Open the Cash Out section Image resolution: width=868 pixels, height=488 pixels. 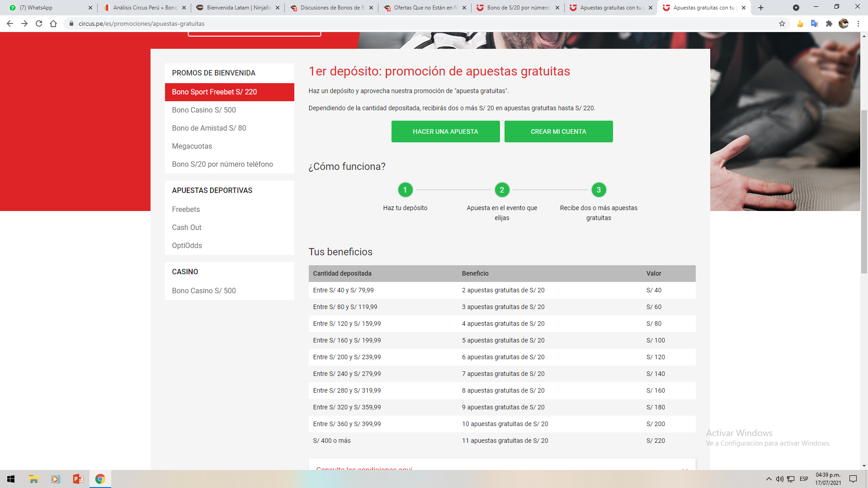(x=230, y=227)
